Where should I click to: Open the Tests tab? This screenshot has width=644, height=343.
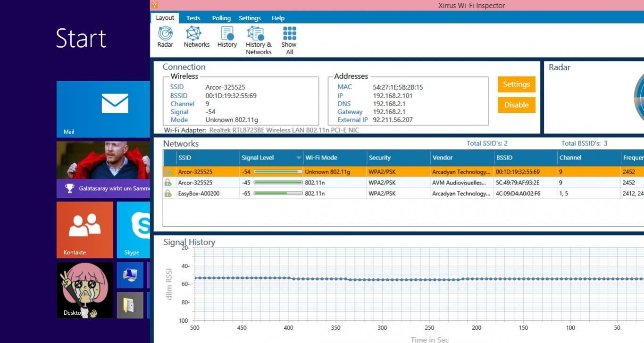[x=193, y=18]
